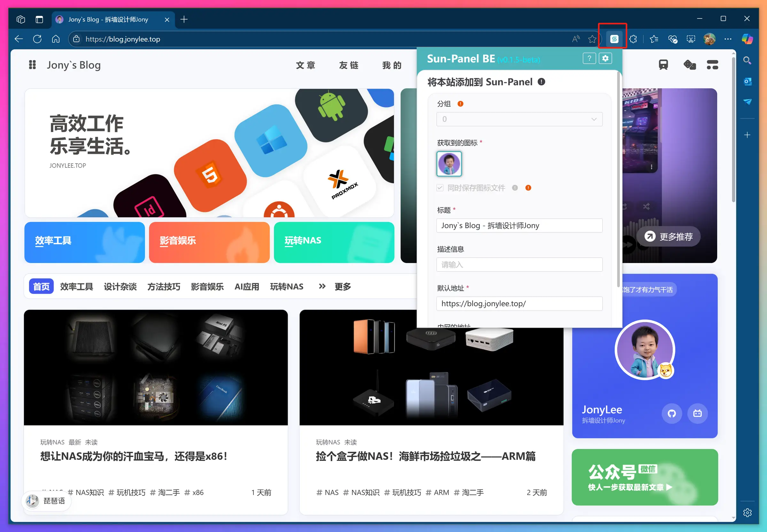This screenshot has height=532, width=767.
Task: Click the dice icon for a random article
Action: (x=689, y=65)
